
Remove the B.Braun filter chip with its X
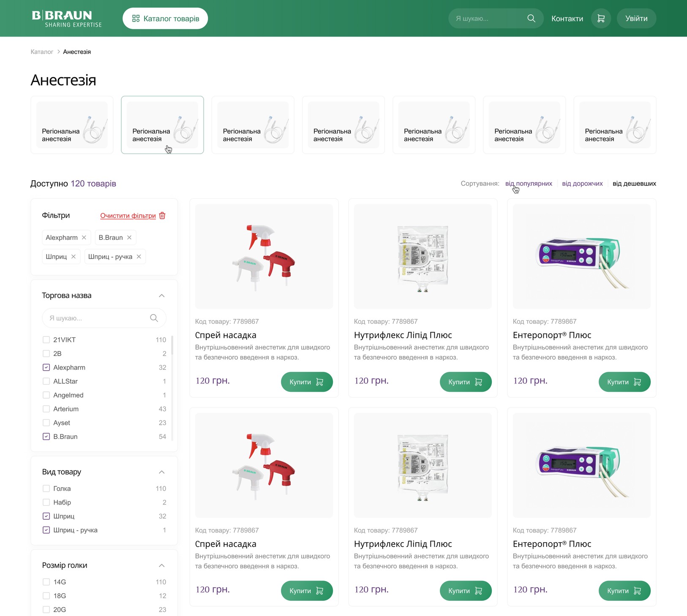(129, 238)
